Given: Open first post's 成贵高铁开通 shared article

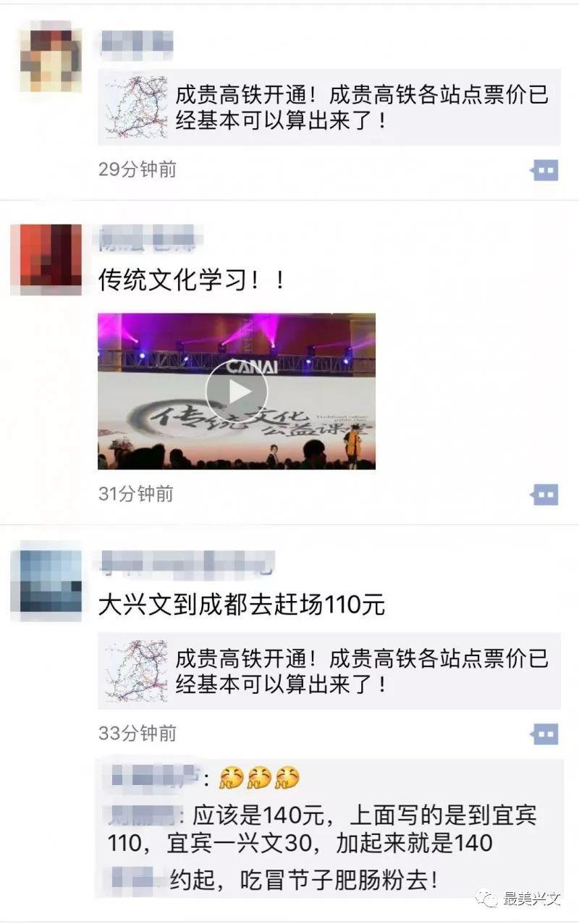Looking at the screenshot, I should tap(329, 107).
